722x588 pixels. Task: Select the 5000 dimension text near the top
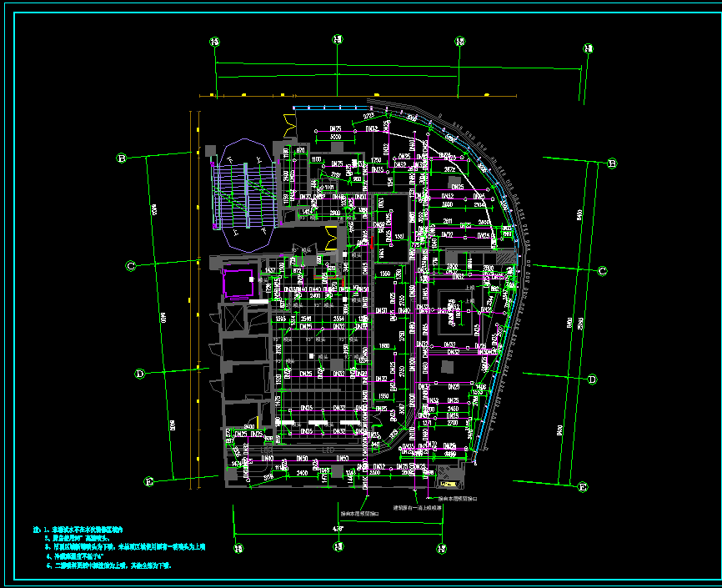coord(336,136)
